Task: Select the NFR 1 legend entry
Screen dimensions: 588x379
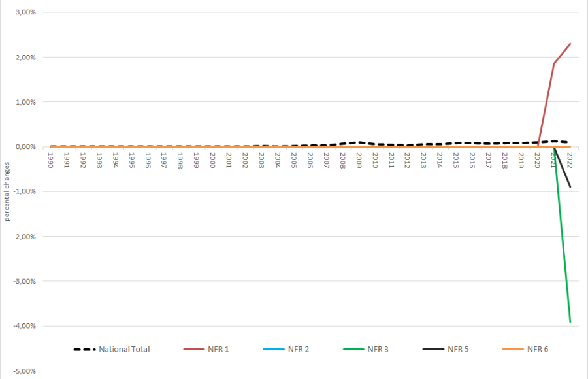Action: click(x=218, y=349)
